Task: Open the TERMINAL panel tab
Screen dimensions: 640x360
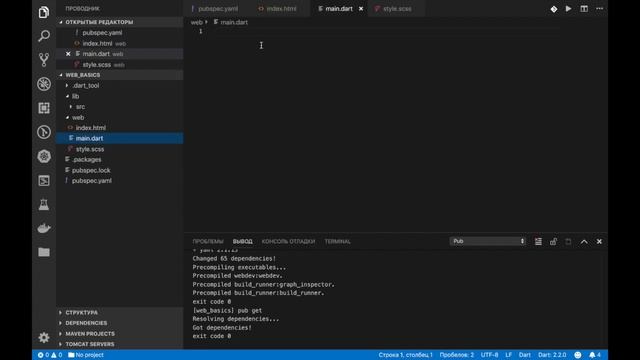Action: [x=338, y=242]
